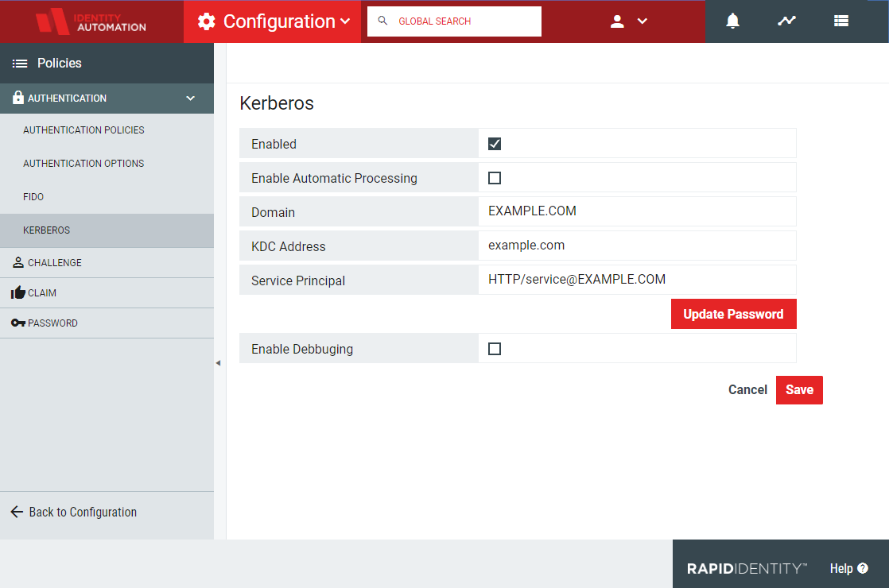Open the Claim section
Viewport: 889px width, 588px height.
coord(107,293)
